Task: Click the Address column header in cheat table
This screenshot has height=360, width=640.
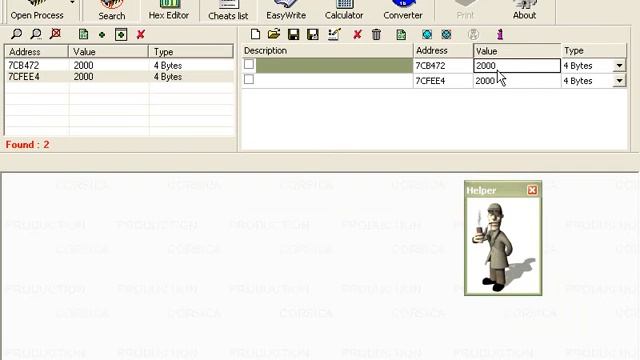Action: pos(443,51)
